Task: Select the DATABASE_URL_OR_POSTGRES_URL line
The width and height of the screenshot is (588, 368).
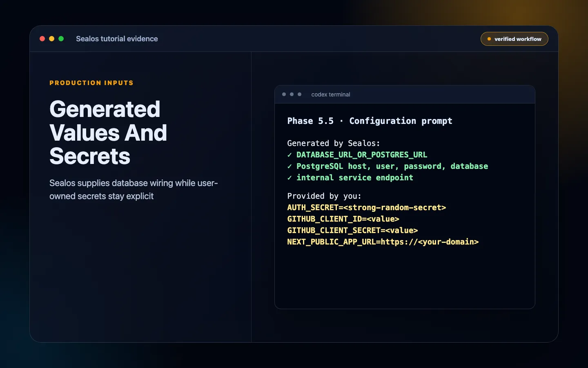Action: coord(357,155)
